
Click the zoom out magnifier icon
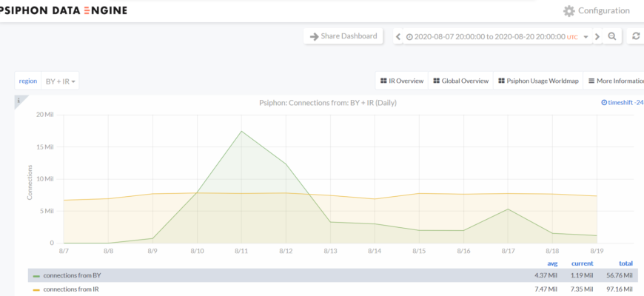coord(612,36)
